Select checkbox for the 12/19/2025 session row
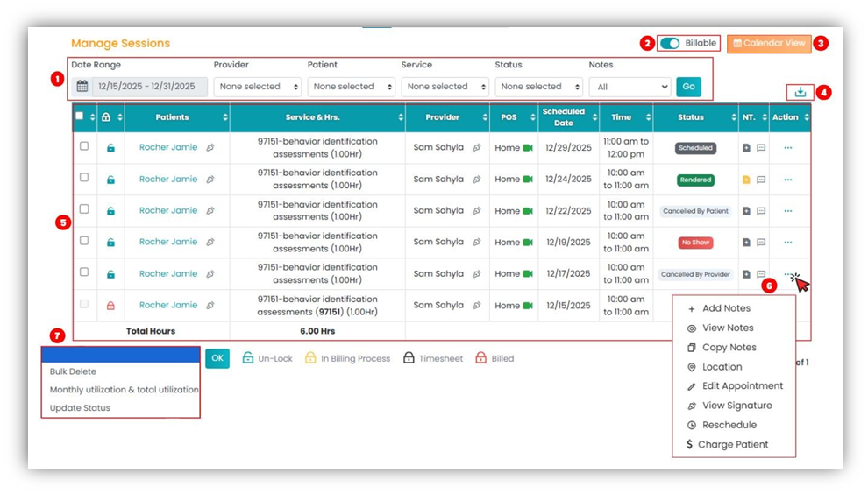 [84, 241]
